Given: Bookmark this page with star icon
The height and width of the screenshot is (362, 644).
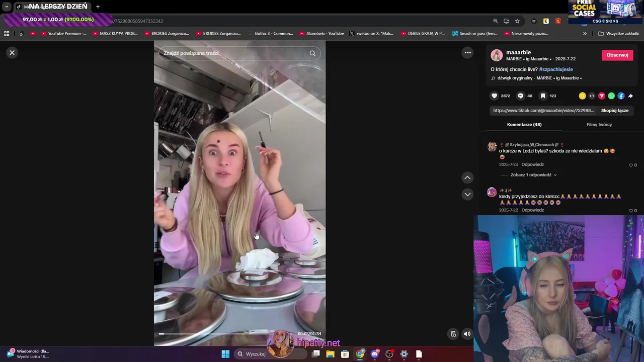Looking at the screenshot, I should (517, 21).
